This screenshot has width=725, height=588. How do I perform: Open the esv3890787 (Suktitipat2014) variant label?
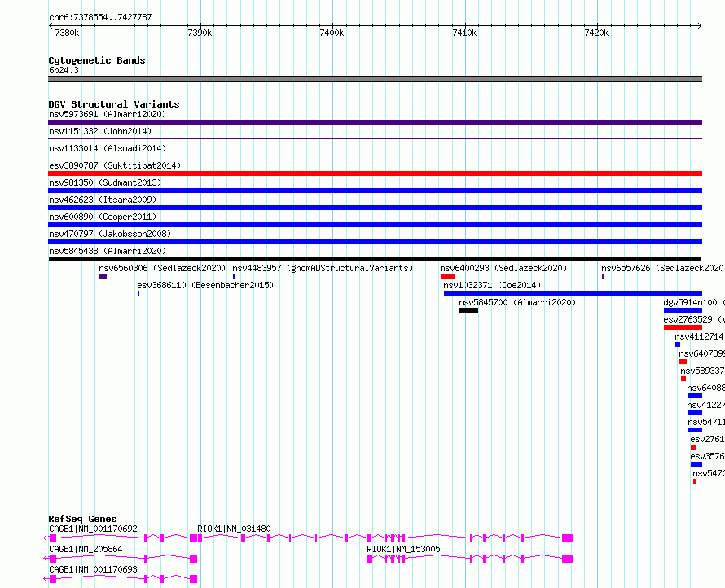[115, 165]
